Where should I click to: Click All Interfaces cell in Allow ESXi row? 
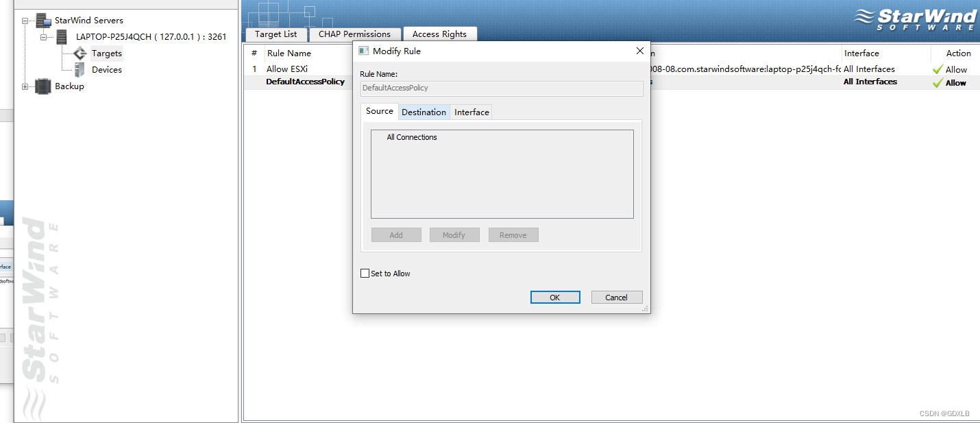869,69
